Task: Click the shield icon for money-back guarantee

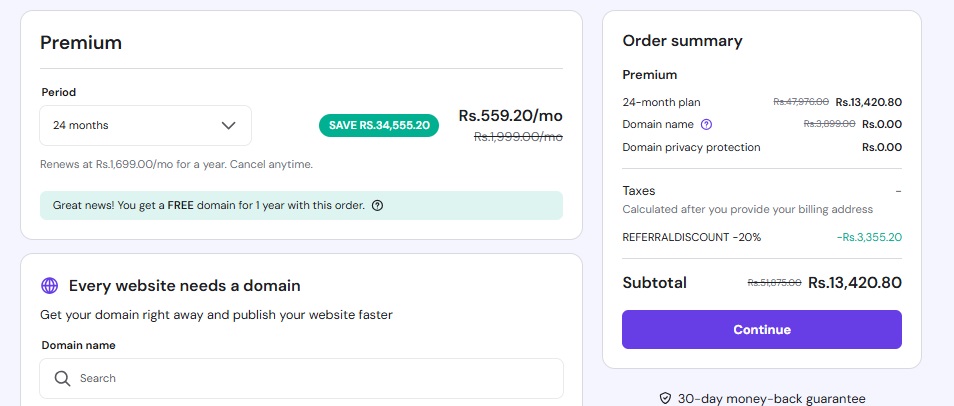Action: pyautogui.click(x=665, y=398)
